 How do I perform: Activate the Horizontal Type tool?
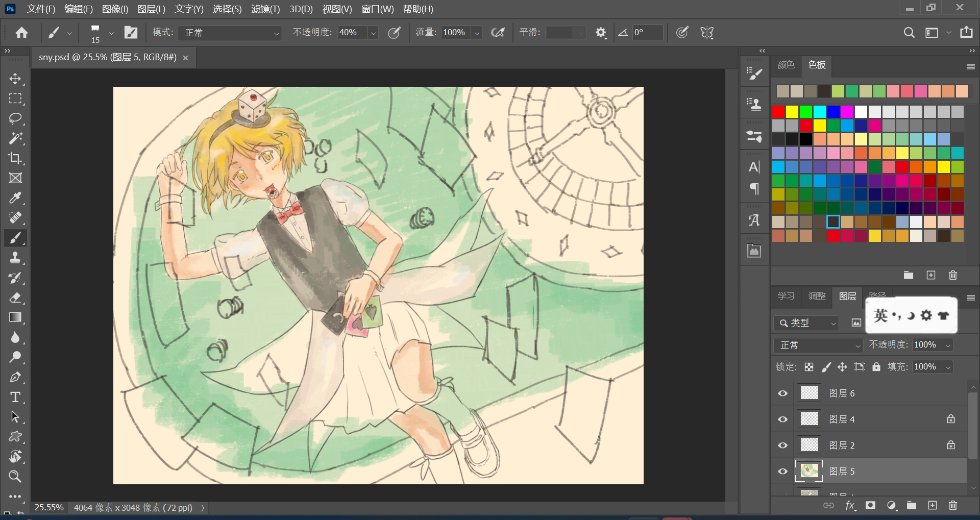click(15, 397)
